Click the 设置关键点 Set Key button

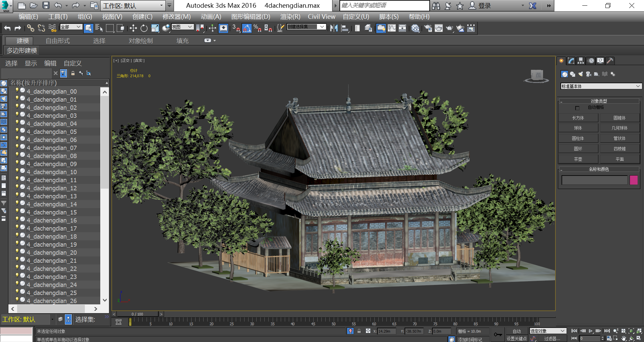click(x=517, y=339)
